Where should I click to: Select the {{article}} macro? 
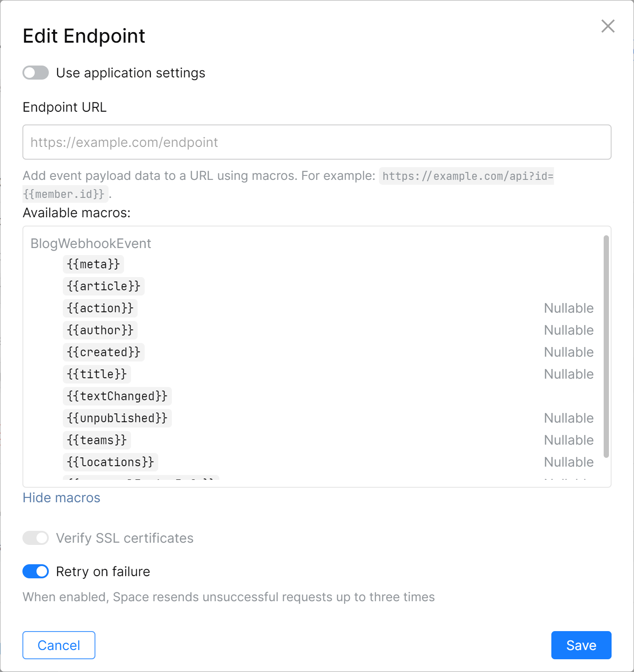(104, 286)
